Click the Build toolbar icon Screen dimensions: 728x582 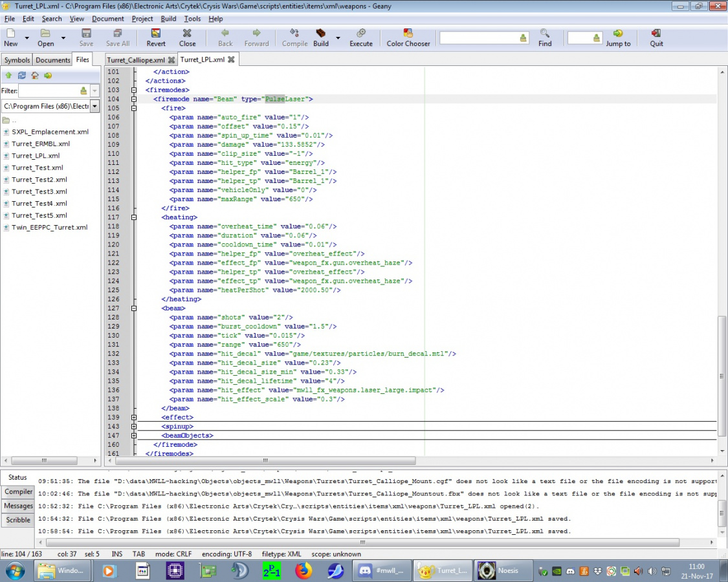[x=321, y=34]
